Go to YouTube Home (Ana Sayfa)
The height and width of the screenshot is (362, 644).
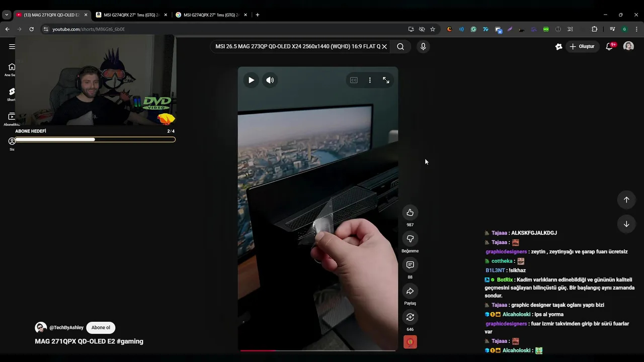12,69
